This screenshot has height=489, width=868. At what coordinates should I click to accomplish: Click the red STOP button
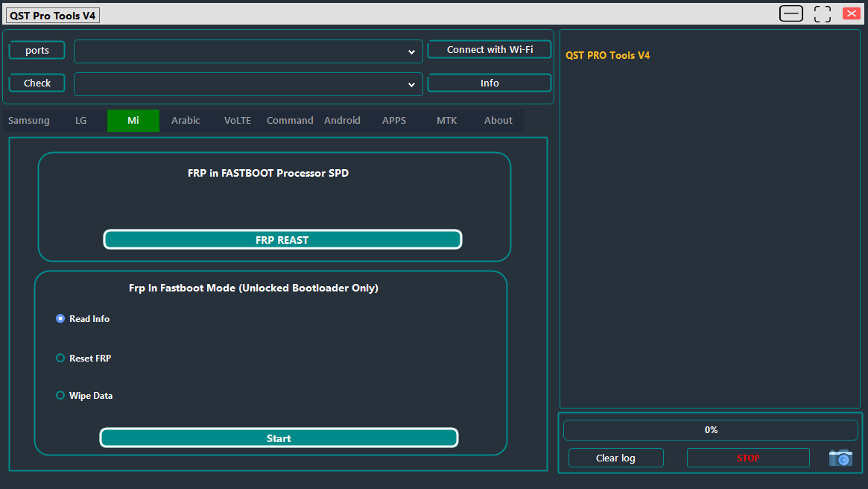(747, 458)
